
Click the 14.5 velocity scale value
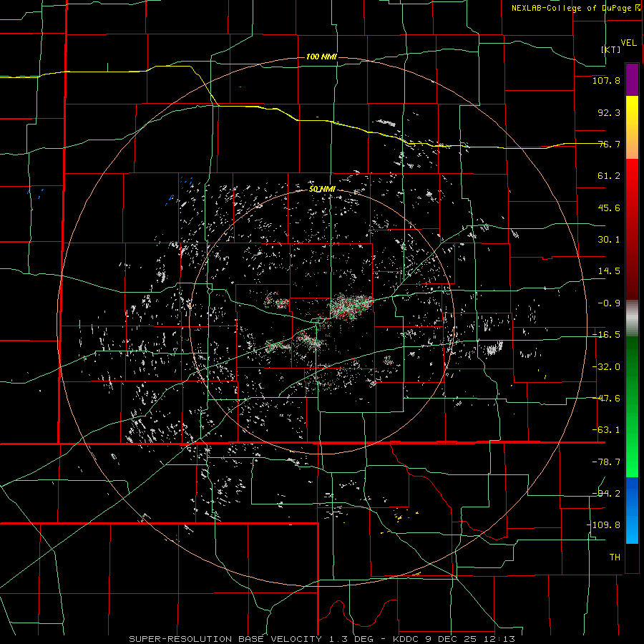pos(609,271)
